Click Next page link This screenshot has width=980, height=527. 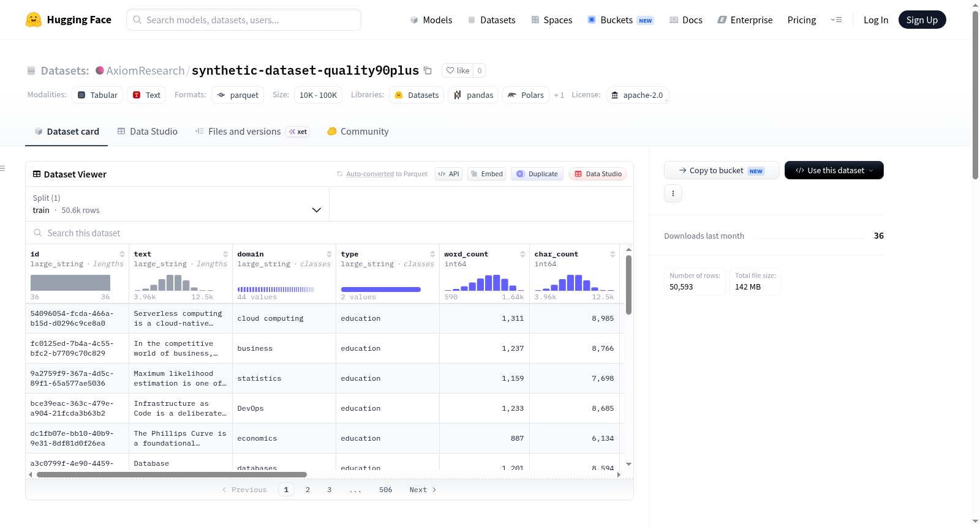coord(423,490)
